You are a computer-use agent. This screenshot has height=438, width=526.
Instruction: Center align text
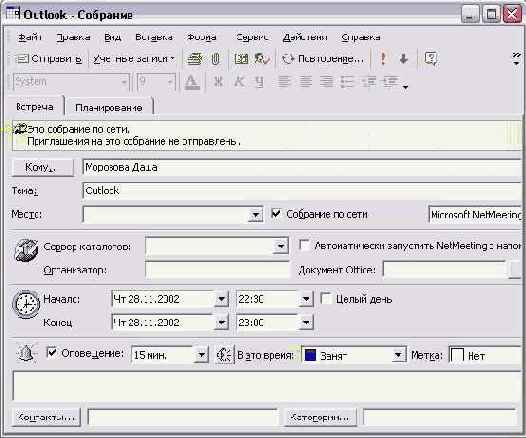[x=305, y=82]
